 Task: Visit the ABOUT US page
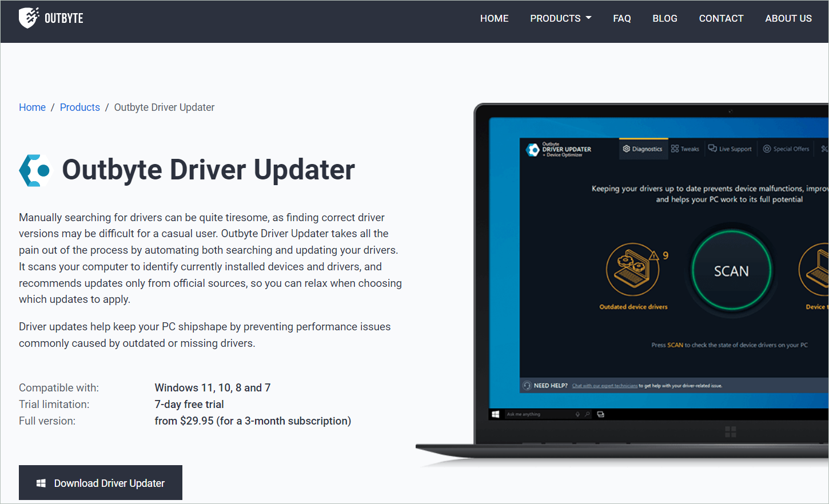point(788,18)
